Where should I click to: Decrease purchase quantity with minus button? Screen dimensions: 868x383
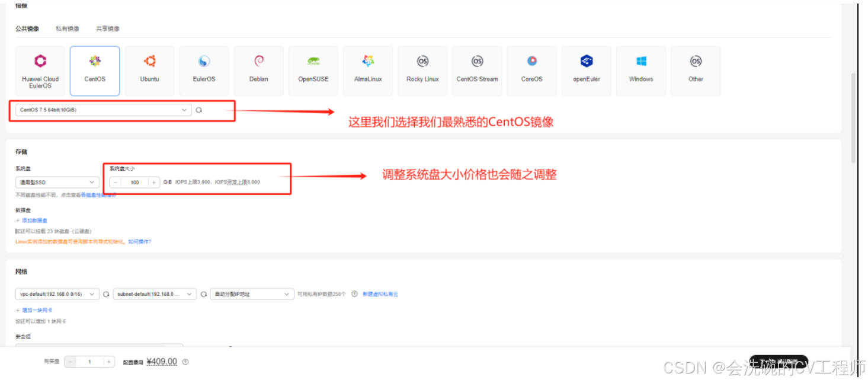coord(71,362)
